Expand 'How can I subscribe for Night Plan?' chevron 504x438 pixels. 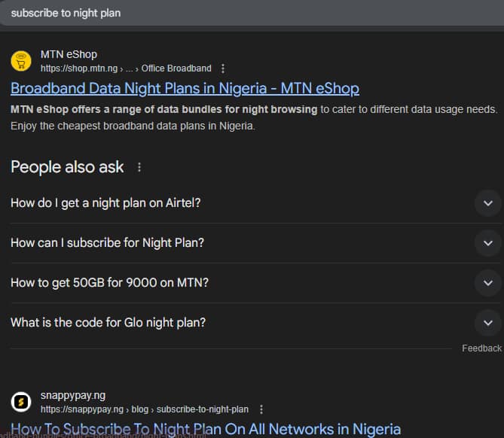pos(487,243)
